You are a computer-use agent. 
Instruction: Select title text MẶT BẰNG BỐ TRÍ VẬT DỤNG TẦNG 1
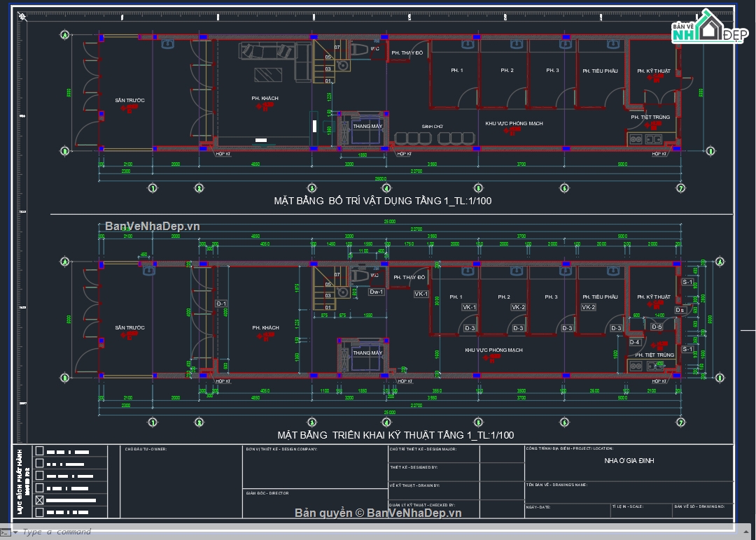click(382, 201)
